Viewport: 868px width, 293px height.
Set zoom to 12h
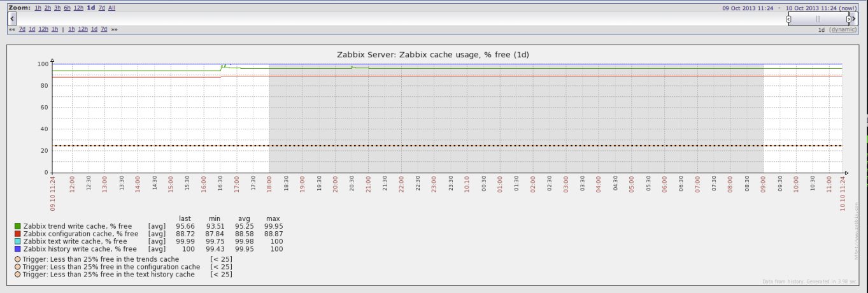click(78, 8)
